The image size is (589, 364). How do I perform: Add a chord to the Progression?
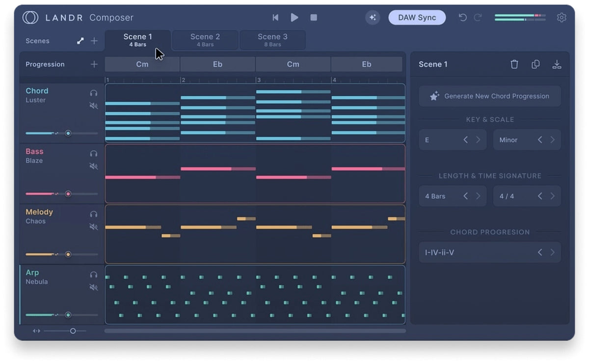94,64
